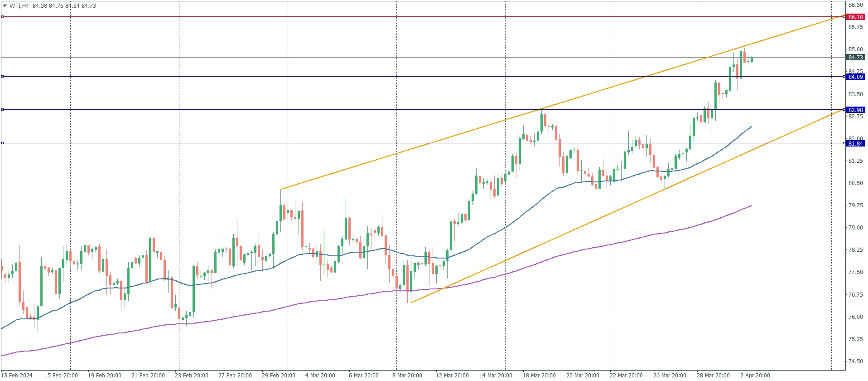Select the blue 84.09 price level label
This screenshot has width=868, height=381.
(x=855, y=77)
